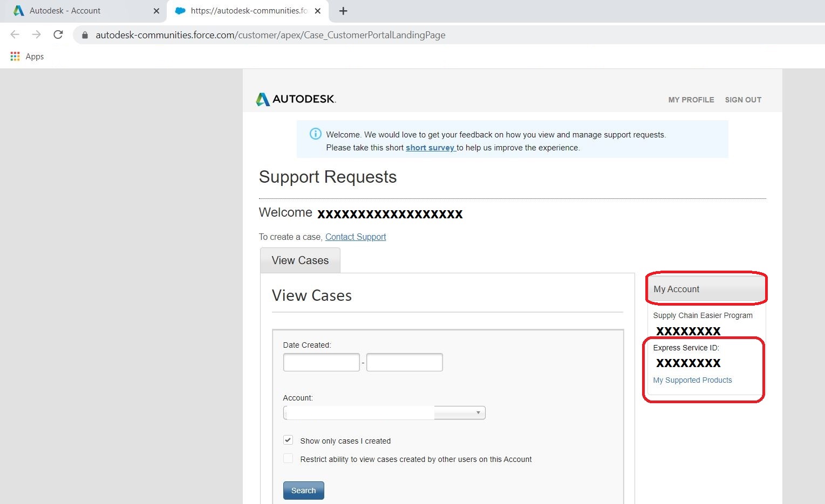Switch to the 'Autodesk - Account' browser tab
This screenshot has height=504, width=825.
coord(65,10)
